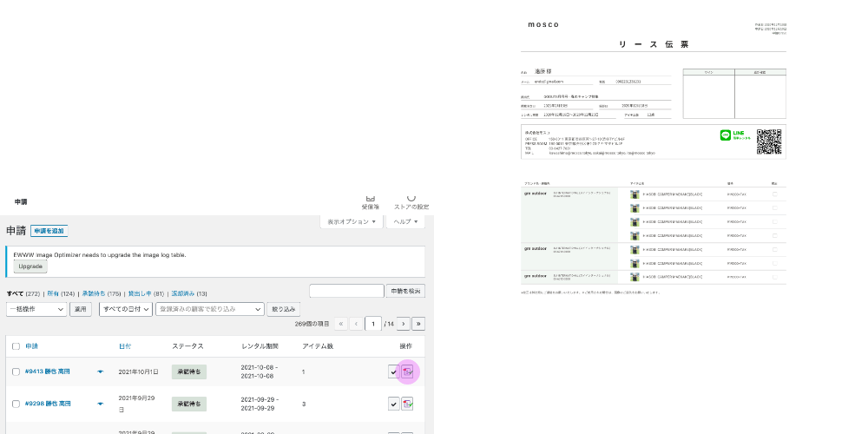
Task: Check the checkbox for order #9298
Action: (16, 404)
